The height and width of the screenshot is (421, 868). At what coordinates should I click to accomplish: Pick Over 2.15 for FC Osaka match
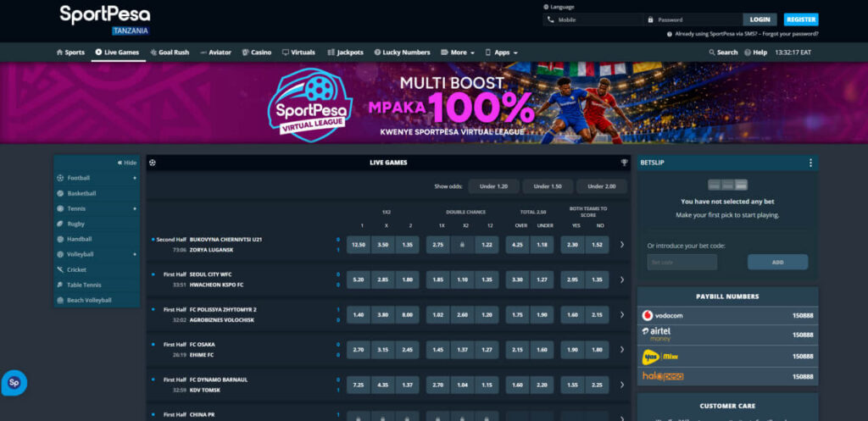(518, 350)
